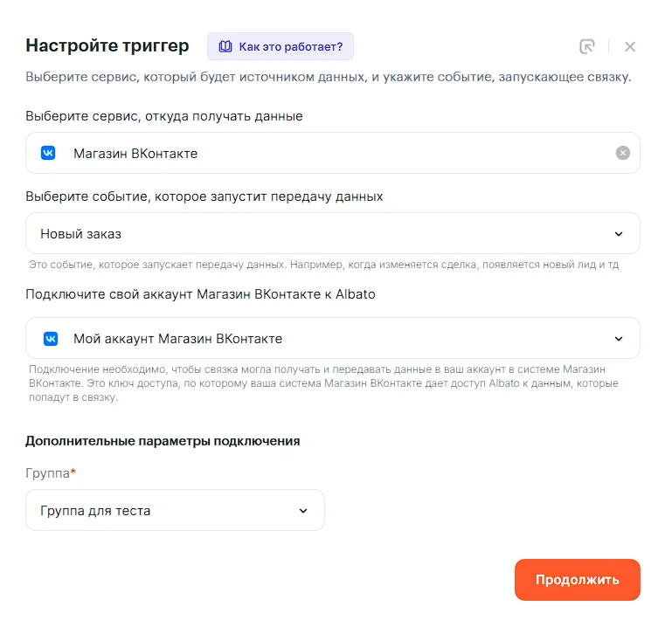Click the VK logo in the service field
The width and height of the screenshot is (672, 627).
(x=49, y=154)
